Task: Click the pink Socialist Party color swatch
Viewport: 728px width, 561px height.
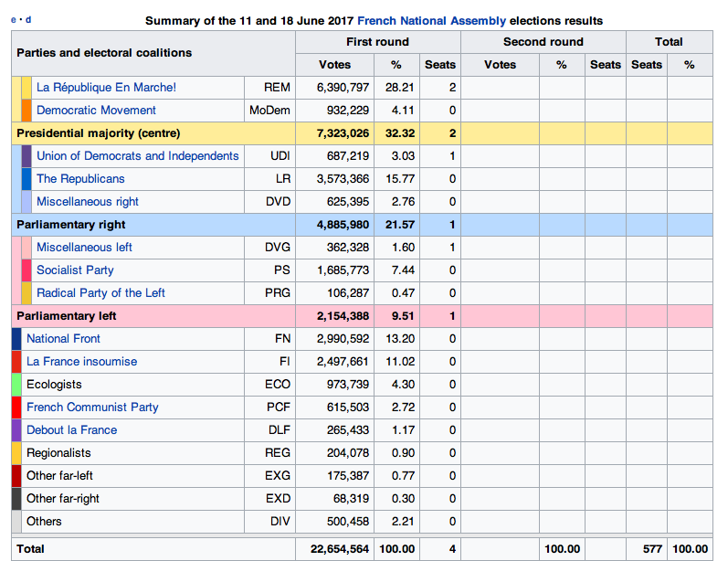Action: 26,270
